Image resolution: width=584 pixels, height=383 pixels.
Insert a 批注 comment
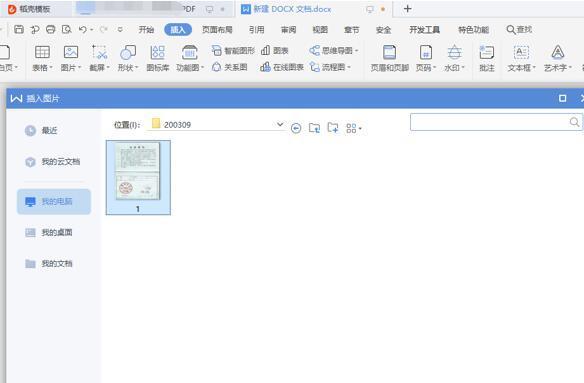point(486,58)
